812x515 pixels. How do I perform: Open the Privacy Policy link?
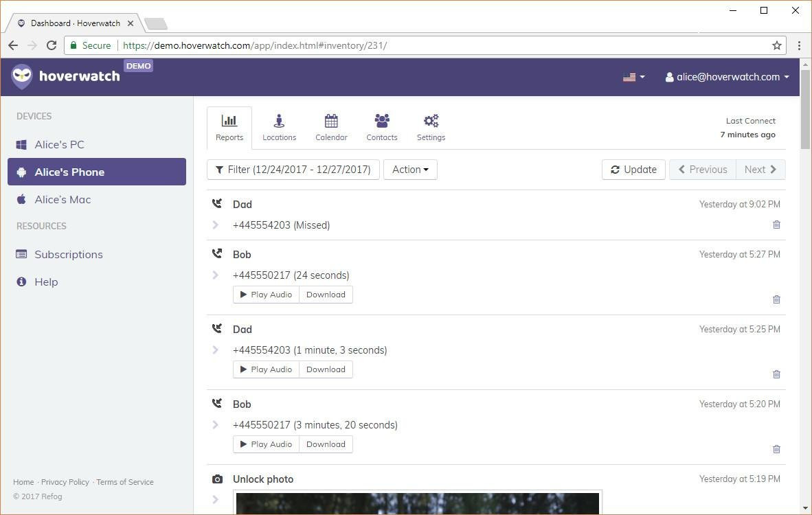pyautogui.click(x=65, y=482)
